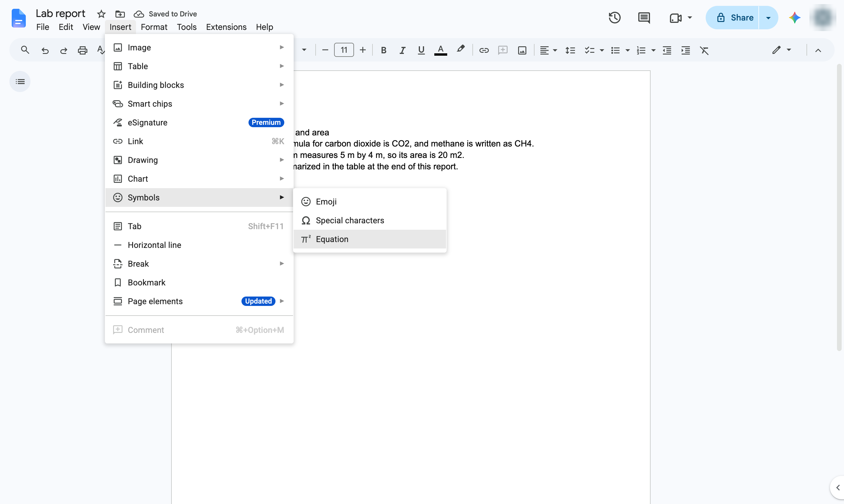This screenshot has height=504, width=844.
Task: Expand the Share options dropdown arrow
Action: coord(768,18)
